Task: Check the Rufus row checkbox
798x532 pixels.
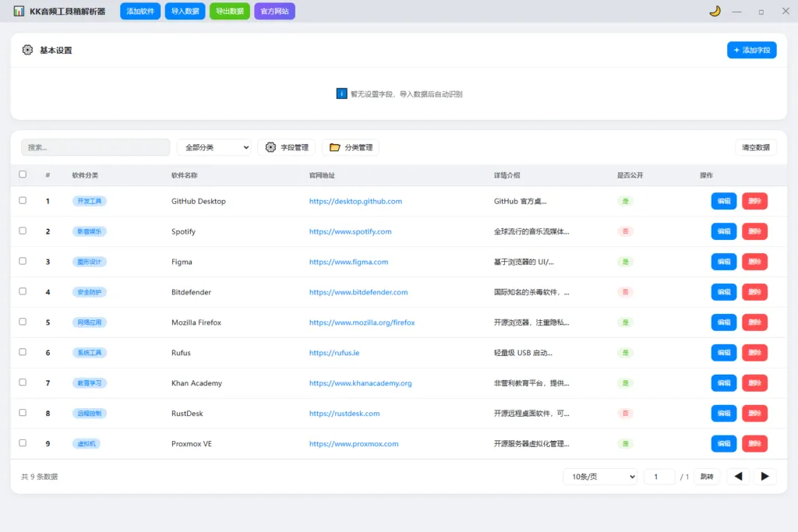Action: (x=23, y=352)
